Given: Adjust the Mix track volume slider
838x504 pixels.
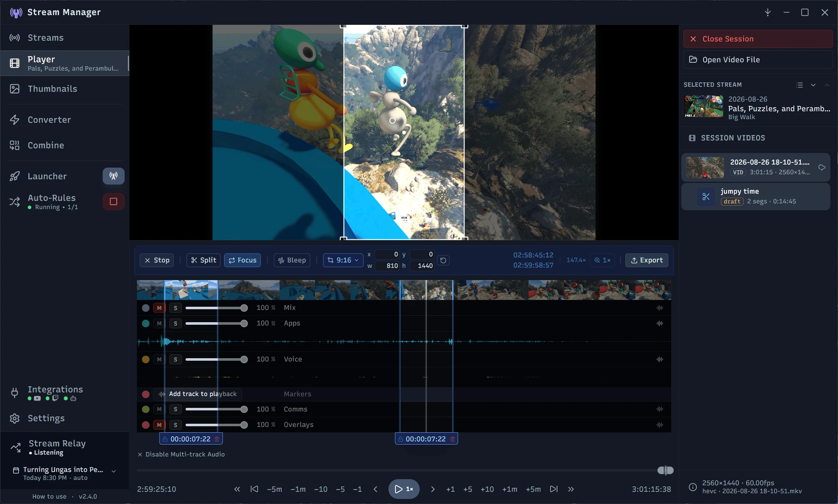Looking at the screenshot, I should pos(217,308).
